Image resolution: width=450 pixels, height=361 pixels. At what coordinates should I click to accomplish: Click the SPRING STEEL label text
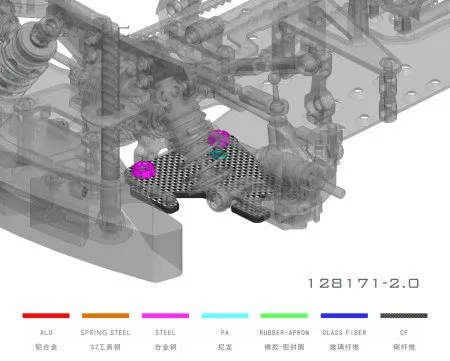pyautogui.click(x=105, y=333)
